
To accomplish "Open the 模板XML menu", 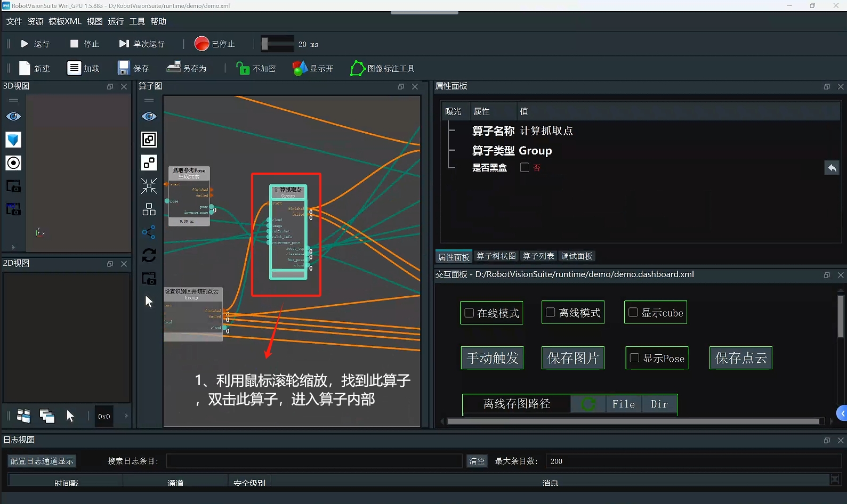I will click(x=65, y=21).
